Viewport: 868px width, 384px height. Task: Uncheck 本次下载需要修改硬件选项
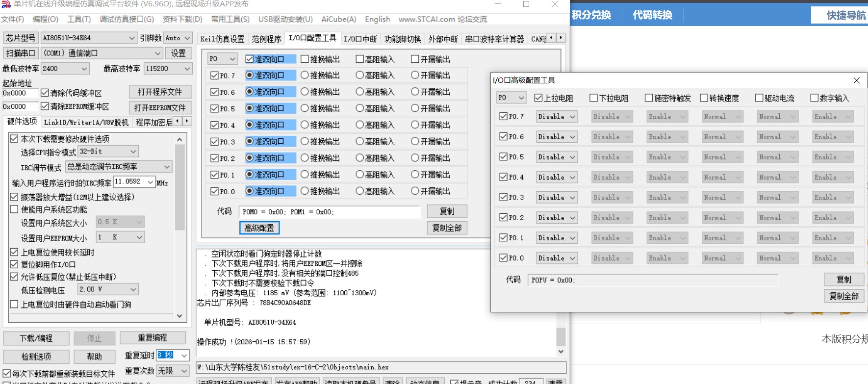point(14,139)
